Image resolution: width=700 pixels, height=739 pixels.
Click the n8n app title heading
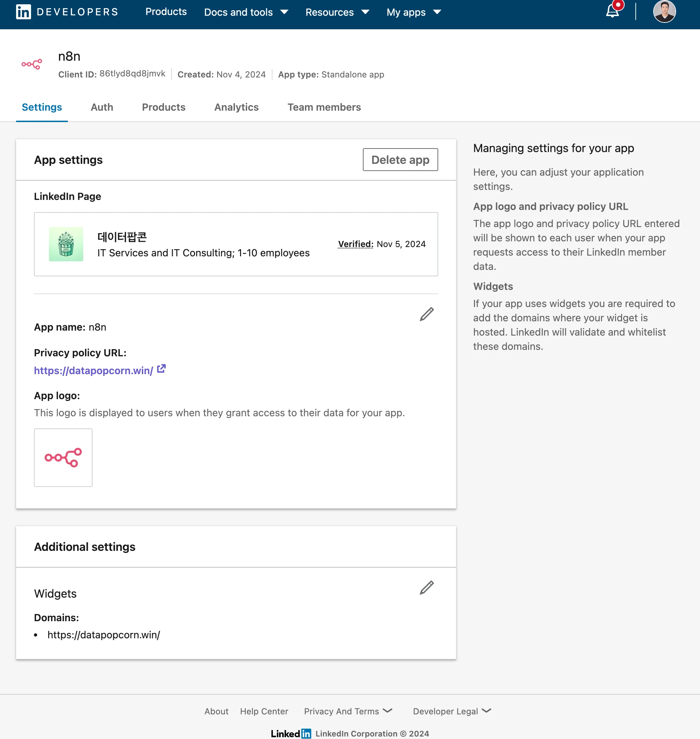pyautogui.click(x=69, y=56)
